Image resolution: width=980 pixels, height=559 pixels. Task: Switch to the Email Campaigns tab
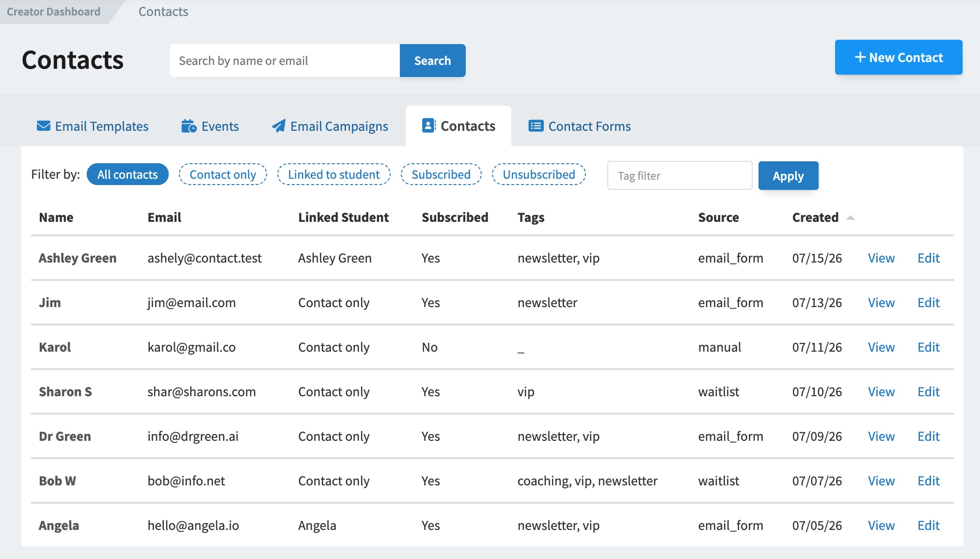330,126
